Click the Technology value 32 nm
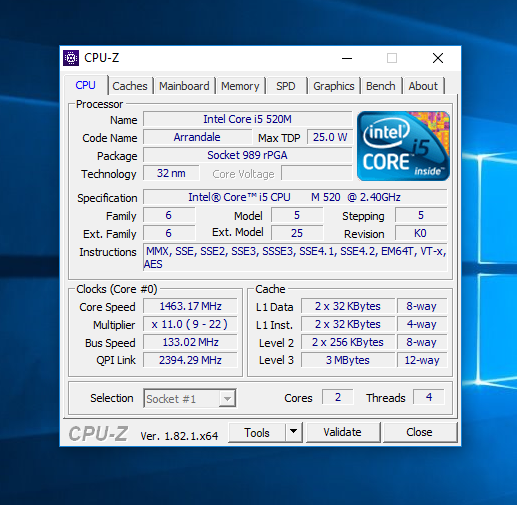This screenshot has height=505, width=517. tap(171, 173)
